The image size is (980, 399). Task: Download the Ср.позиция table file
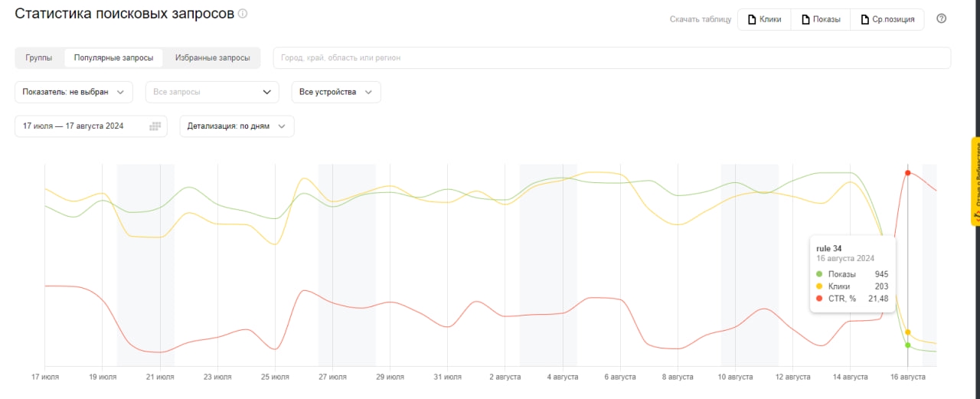tap(887, 19)
